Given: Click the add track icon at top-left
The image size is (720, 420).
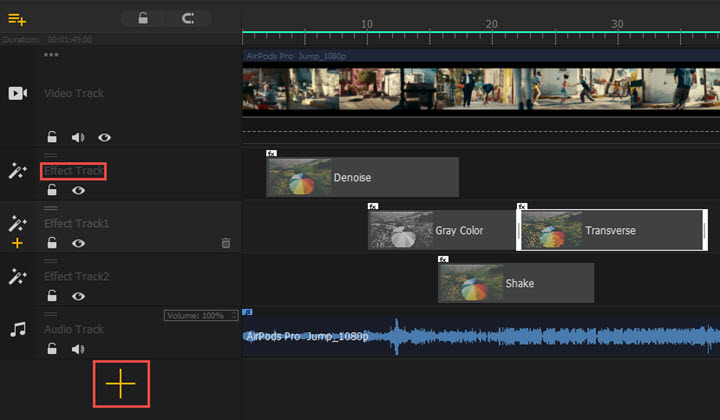Looking at the screenshot, I should (x=17, y=18).
